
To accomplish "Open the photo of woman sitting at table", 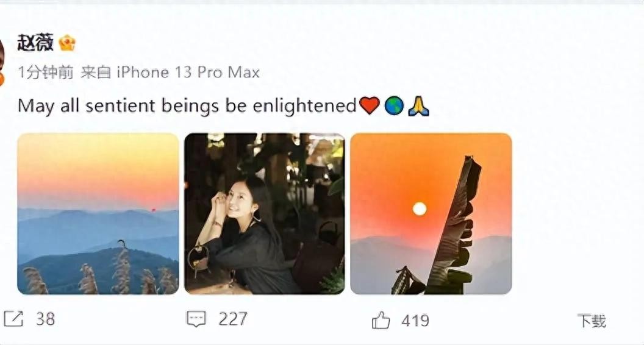I will click(x=265, y=213).
